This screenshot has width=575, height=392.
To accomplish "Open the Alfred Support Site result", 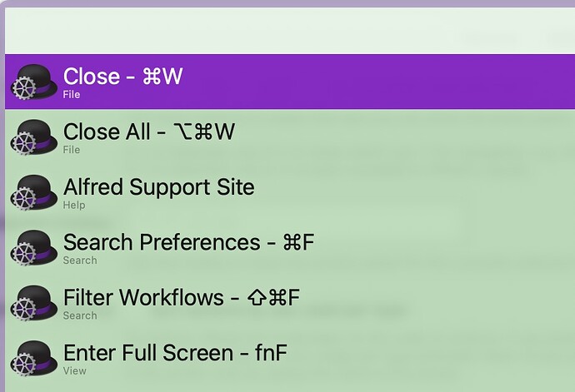I will 290,192.
